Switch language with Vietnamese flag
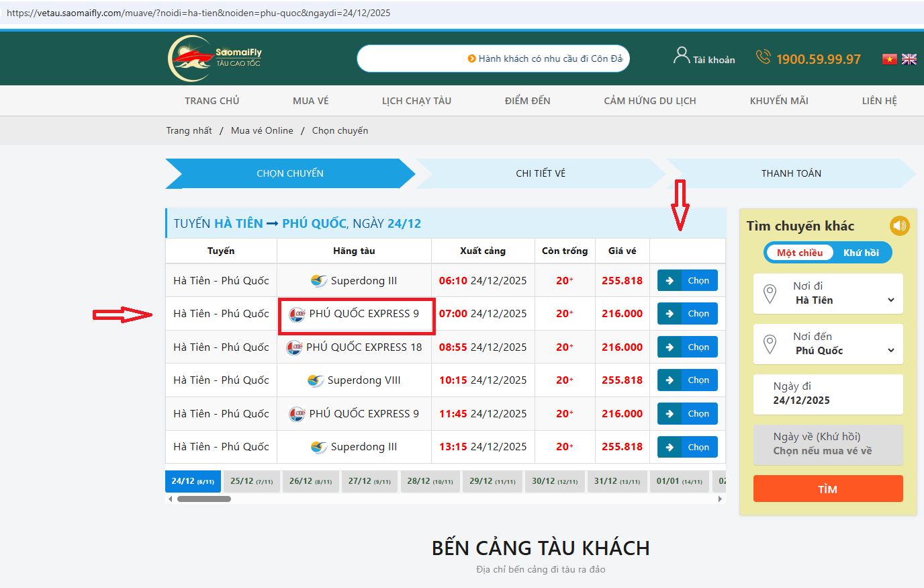Image resolution: width=924 pixels, height=588 pixels. [889, 59]
